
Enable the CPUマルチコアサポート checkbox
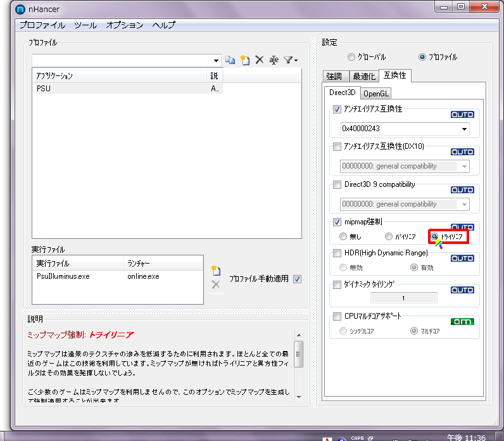[x=337, y=317]
